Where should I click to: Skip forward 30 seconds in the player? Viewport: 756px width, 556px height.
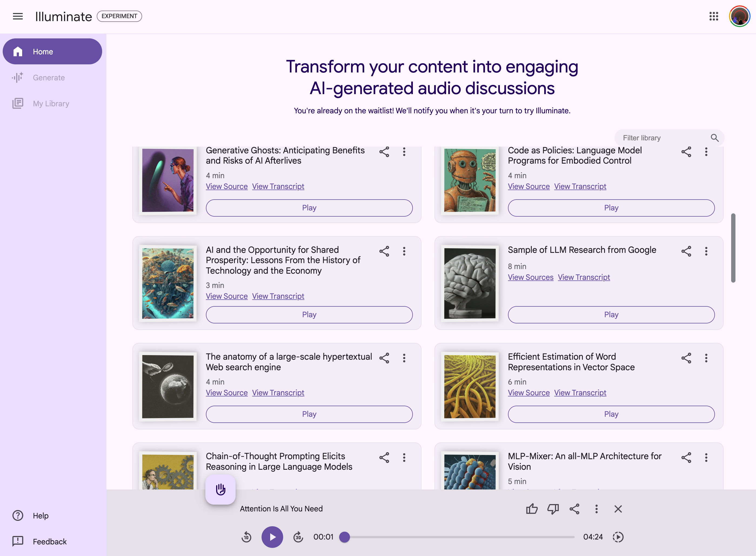point(298,537)
